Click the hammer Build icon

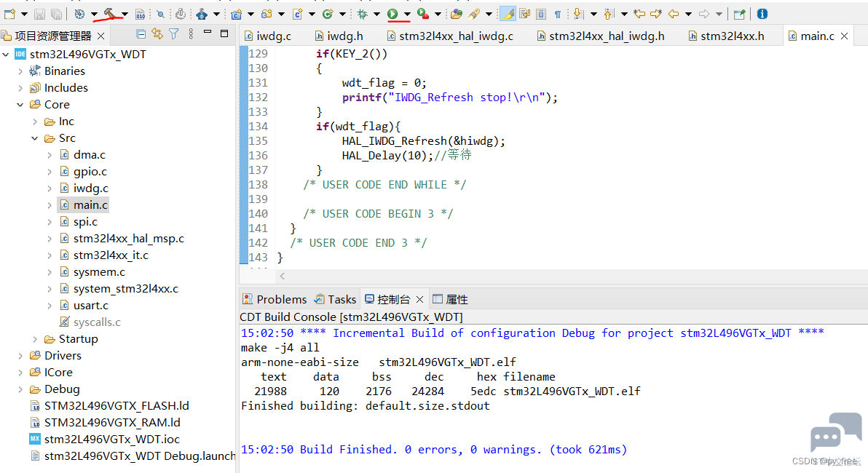point(109,13)
